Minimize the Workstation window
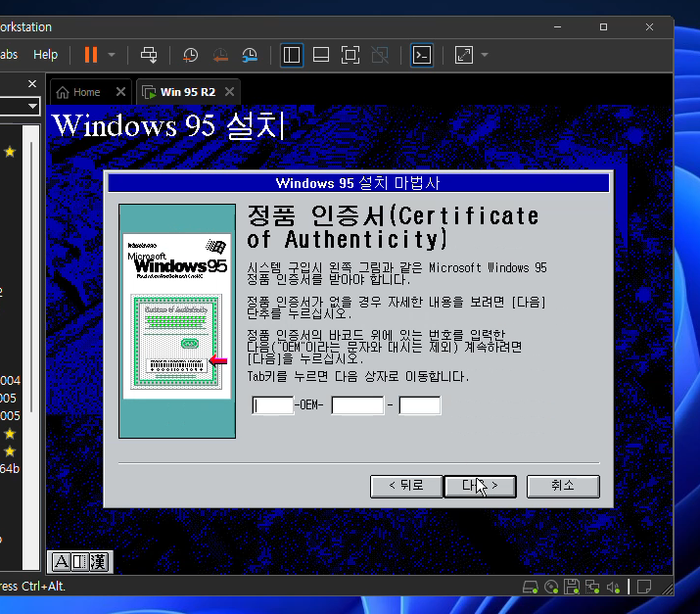The width and height of the screenshot is (700, 614). (558, 26)
